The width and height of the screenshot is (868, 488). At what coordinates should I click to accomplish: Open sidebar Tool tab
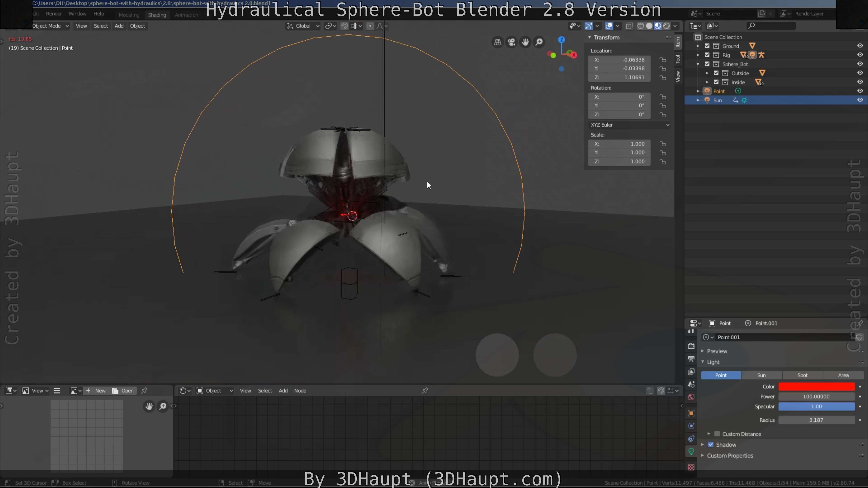678,59
